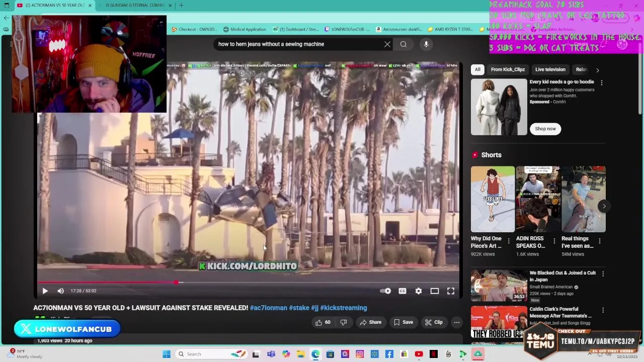Switch to IS GUNDAM G ETERNAL tab
The height and width of the screenshot is (362, 644).
[x=135, y=6]
